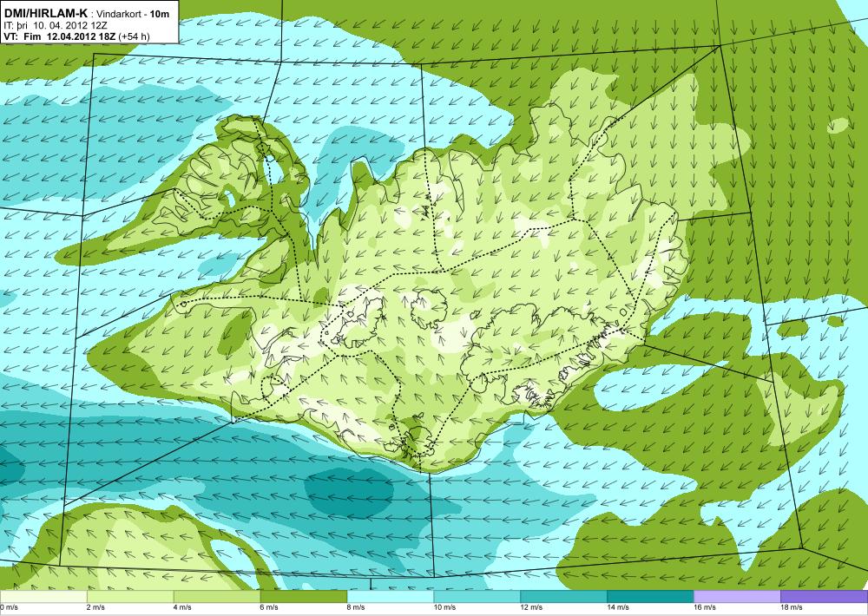Click the purple 18+ m/s legend swatch
Image resolution: width=868 pixels, height=616 pixels.
[825, 597]
